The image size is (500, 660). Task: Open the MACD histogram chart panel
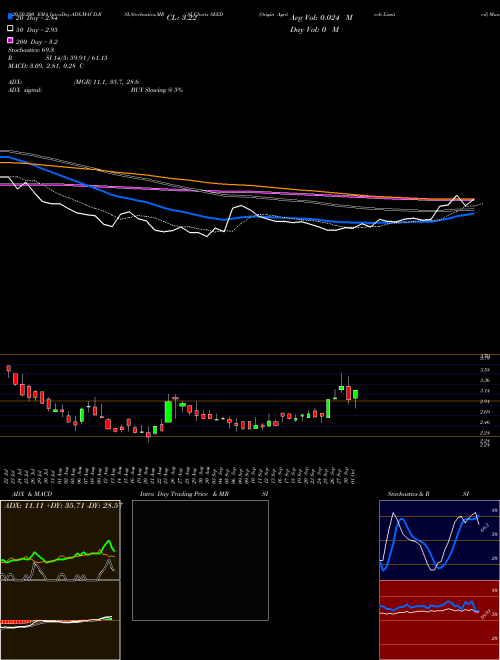[60, 620]
